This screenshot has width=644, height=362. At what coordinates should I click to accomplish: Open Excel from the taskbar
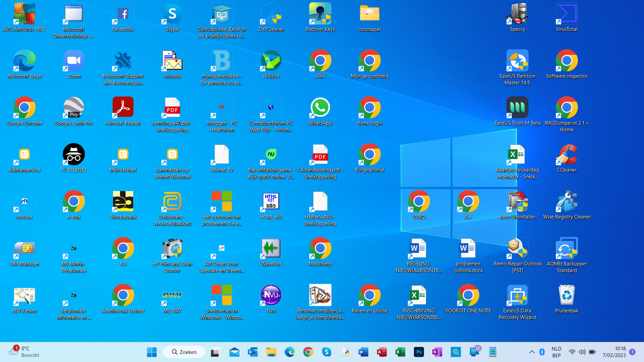[x=400, y=352]
